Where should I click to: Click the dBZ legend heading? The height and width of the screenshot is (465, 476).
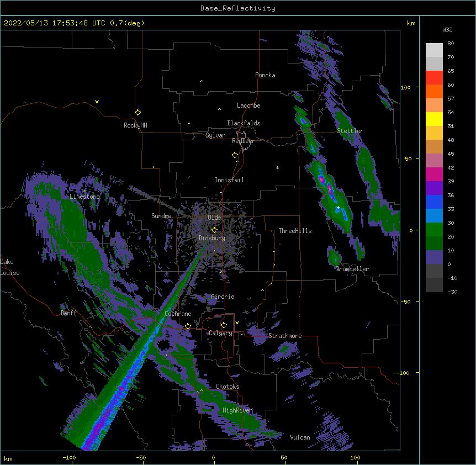pos(447,30)
